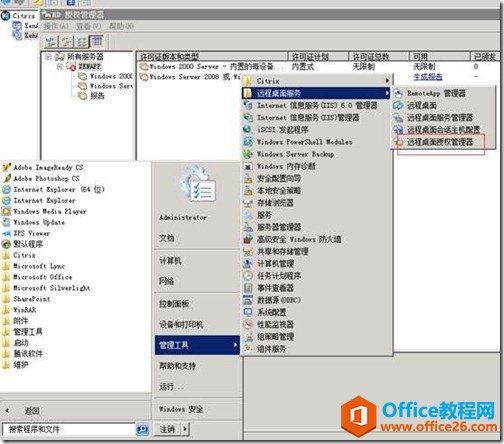Open 操作(A) menu in the licensing manager
504x444 pixels.
pos(56,26)
